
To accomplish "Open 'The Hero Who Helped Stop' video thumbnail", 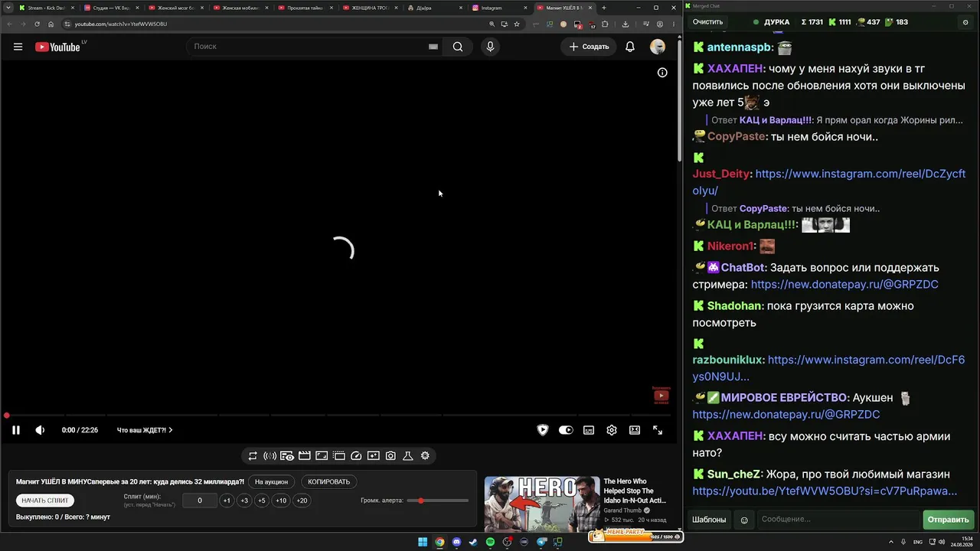I will point(542,504).
